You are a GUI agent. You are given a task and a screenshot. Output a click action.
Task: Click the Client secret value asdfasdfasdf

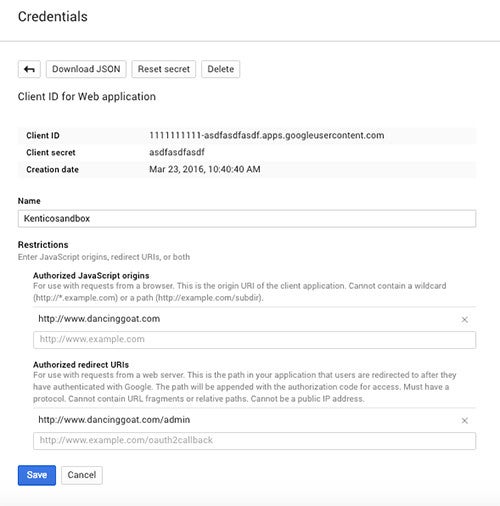tap(177, 152)
